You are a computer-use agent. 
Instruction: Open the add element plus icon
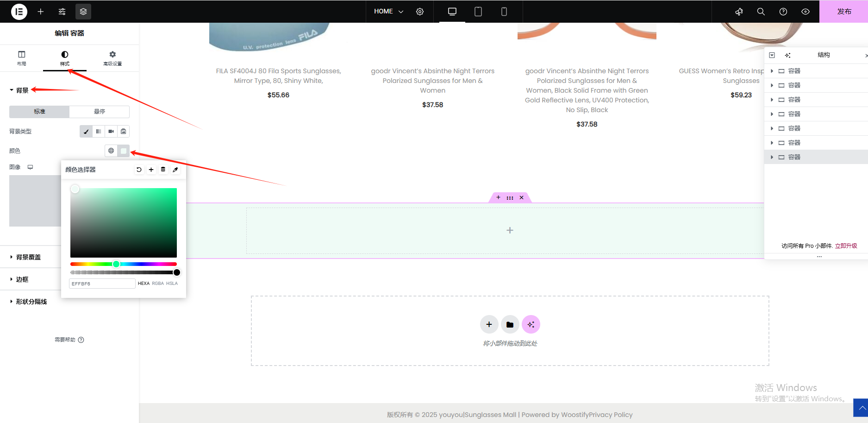click(41, 12)
